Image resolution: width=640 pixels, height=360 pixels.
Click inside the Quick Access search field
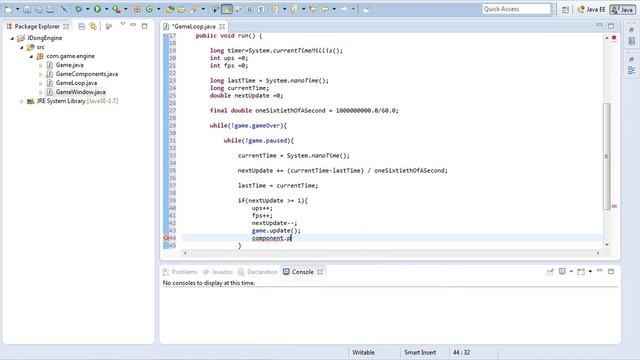[516, 9]
